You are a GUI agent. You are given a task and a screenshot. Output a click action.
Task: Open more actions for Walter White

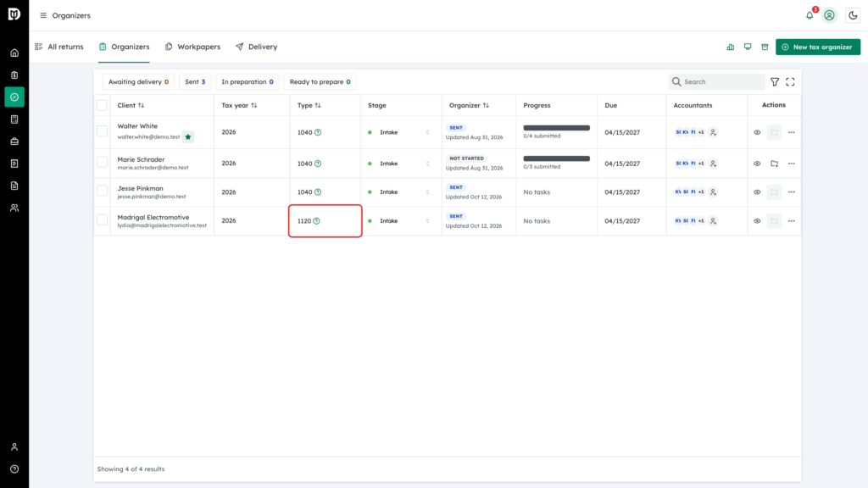point(791,132)
